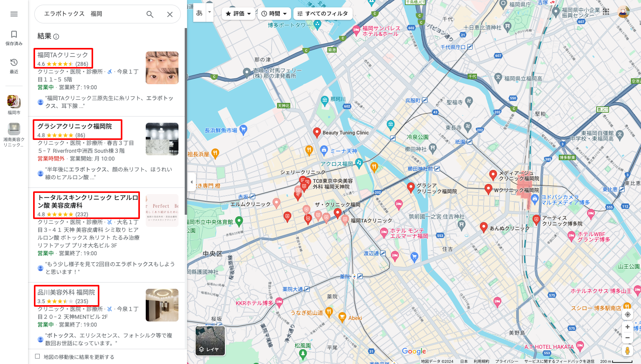Enable 地図の移動後に結果を更新する checkbox
Screen dimensions: 641x364
37,356
